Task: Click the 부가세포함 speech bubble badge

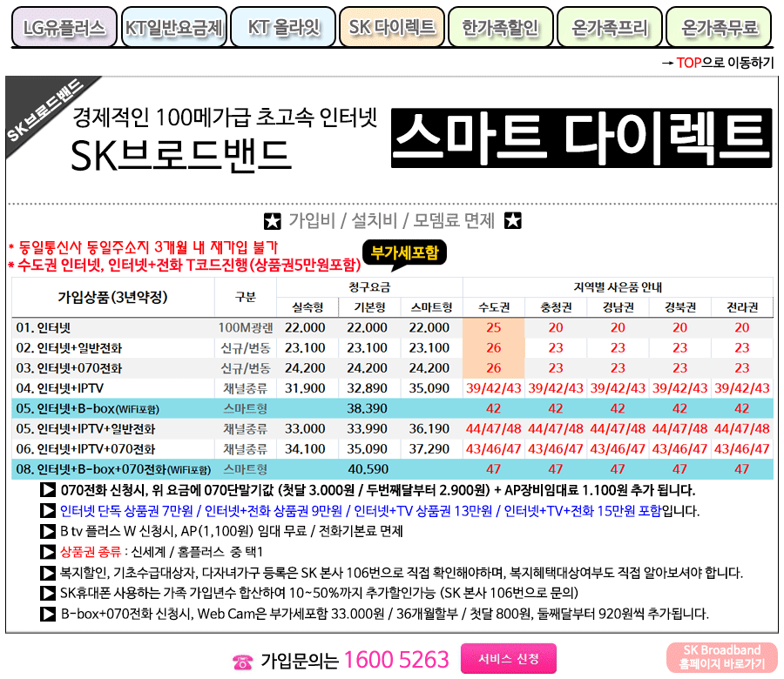Action: (x=404, y=252)
